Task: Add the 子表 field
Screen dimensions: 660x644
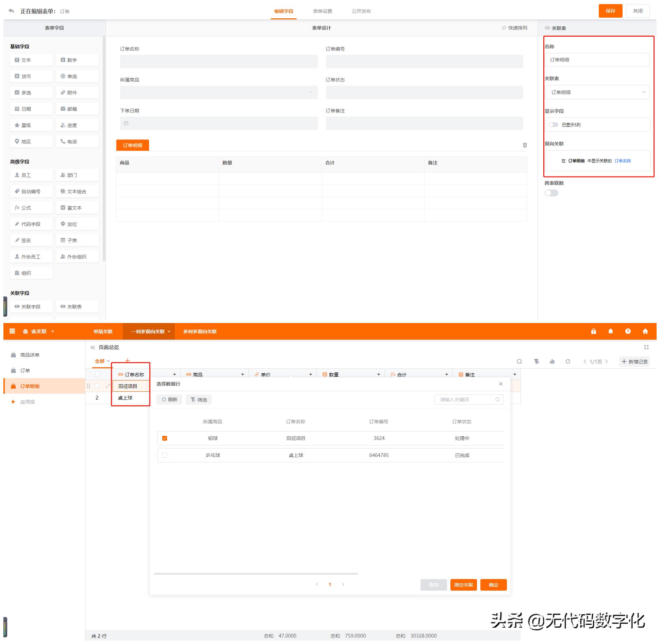Action: [x=77, y=240]
